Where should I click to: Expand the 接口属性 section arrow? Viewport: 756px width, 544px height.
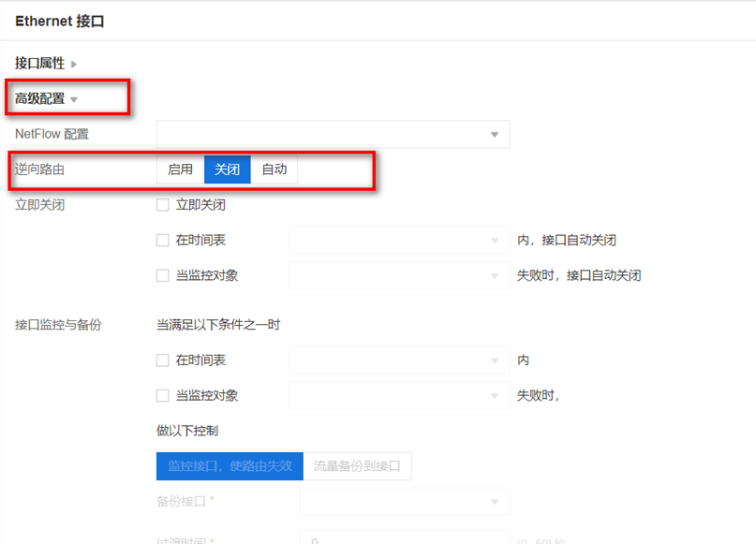[74, 64]
